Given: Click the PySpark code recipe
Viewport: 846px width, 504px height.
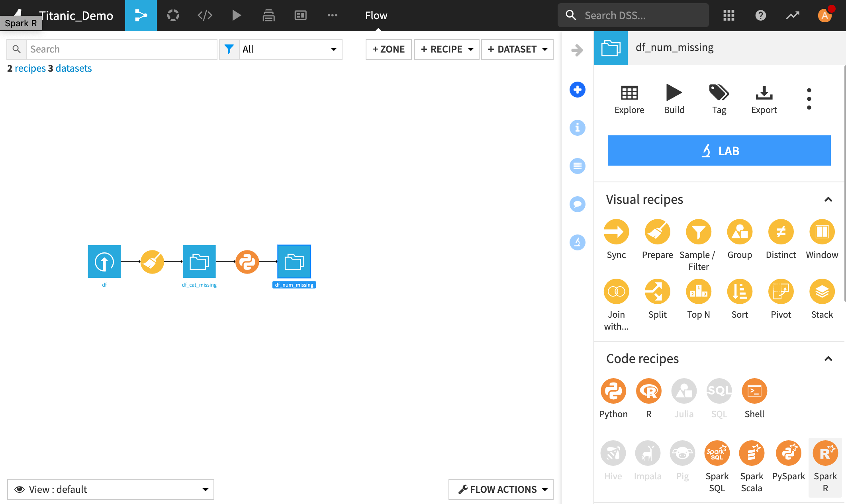Looking at the screenshot, I should click(x=788, y=453).
